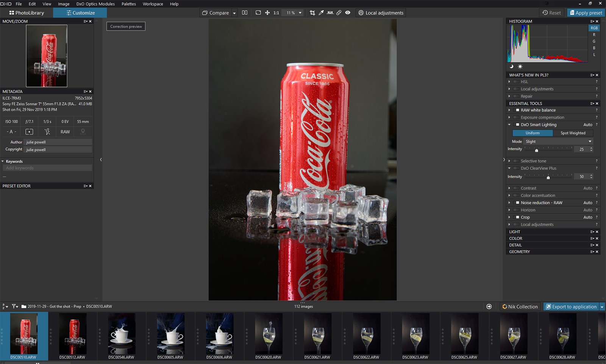Enable the HSL correction toggle
606x364 pixels.
pos(516,82)
